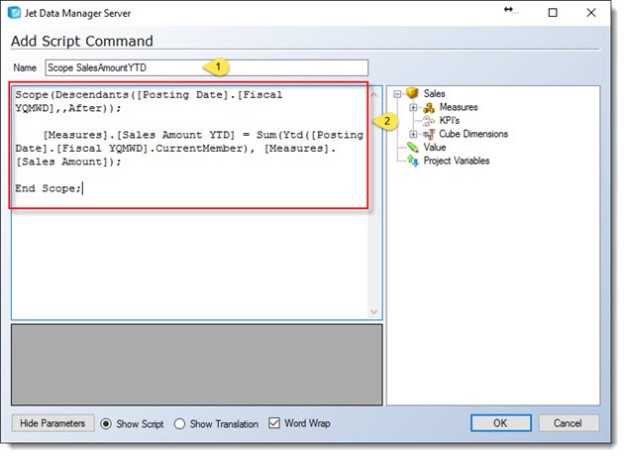
Task: Click the Name input field
Action: [207, 68]
